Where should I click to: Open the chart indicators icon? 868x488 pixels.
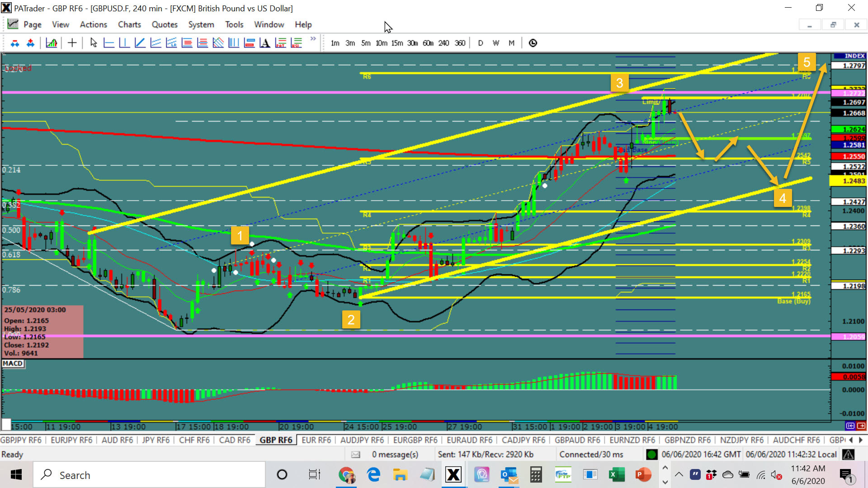click(51, 43)
